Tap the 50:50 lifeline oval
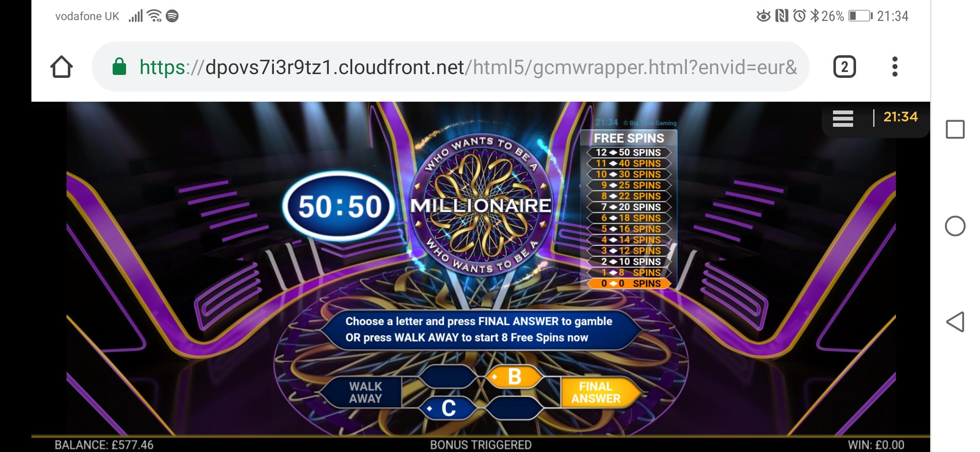This screenshot has height=452, width=980. click(339, 206)
